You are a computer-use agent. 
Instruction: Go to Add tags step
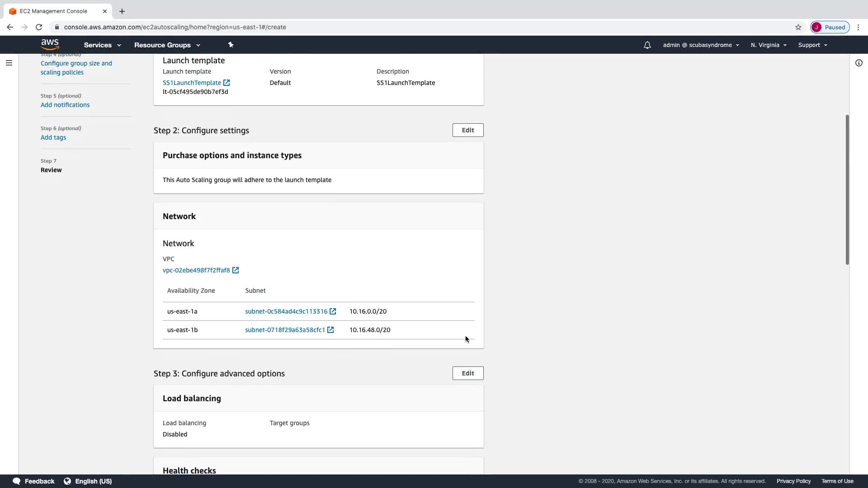pyautogui.click(x=53, y=137)
